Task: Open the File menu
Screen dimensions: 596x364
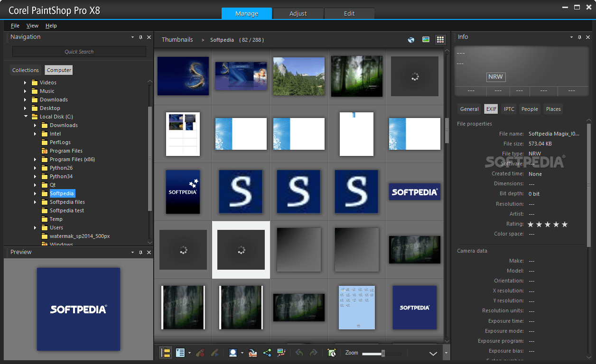Action: pyautogui.click(x=15, y=26)
